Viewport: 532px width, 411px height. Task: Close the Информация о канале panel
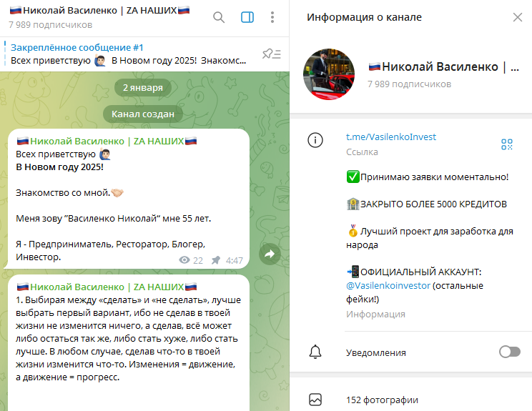[518, 17]
